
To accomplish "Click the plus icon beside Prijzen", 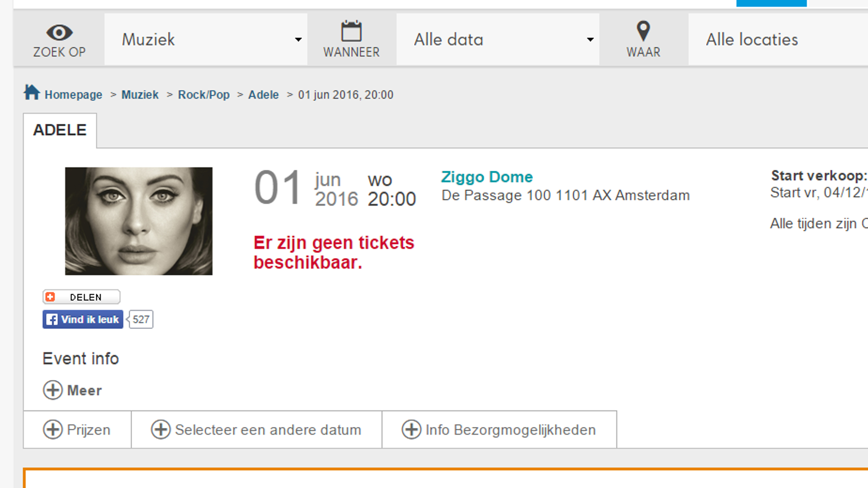I will click(53, 430).
